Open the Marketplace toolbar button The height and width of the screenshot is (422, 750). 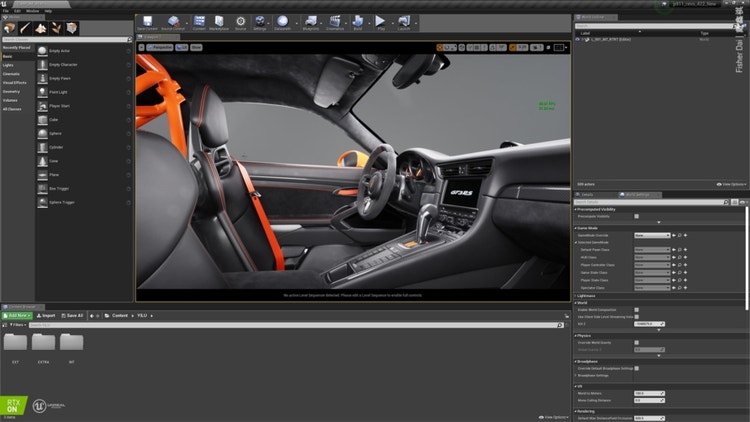[220, 21]
